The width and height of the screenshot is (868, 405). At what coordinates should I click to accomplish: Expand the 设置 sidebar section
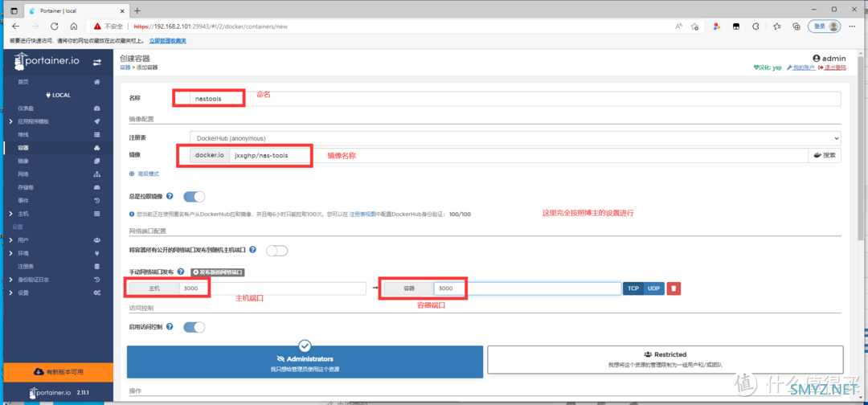pos(10,292)
